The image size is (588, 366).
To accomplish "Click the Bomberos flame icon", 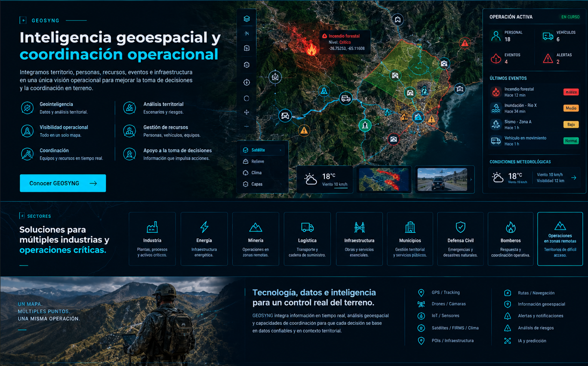I will click(511, 227).
